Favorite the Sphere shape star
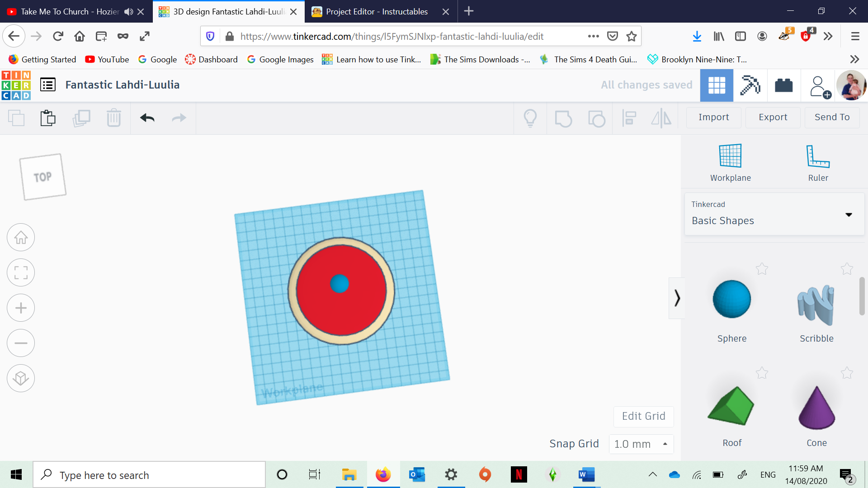868x488 pixels. coord(762,269)
